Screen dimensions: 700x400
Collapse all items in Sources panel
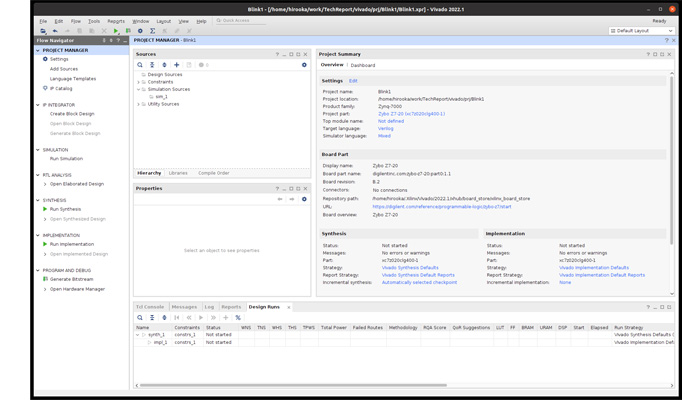152,65
